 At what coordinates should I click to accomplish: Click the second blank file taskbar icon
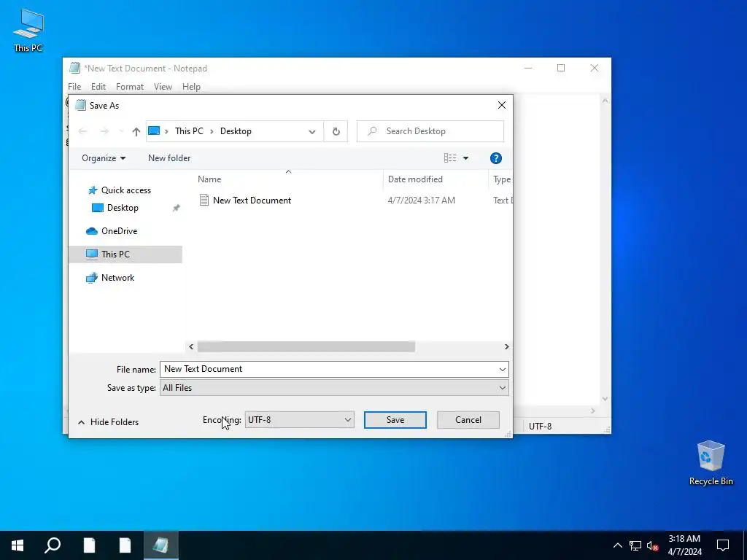point(125,545)
